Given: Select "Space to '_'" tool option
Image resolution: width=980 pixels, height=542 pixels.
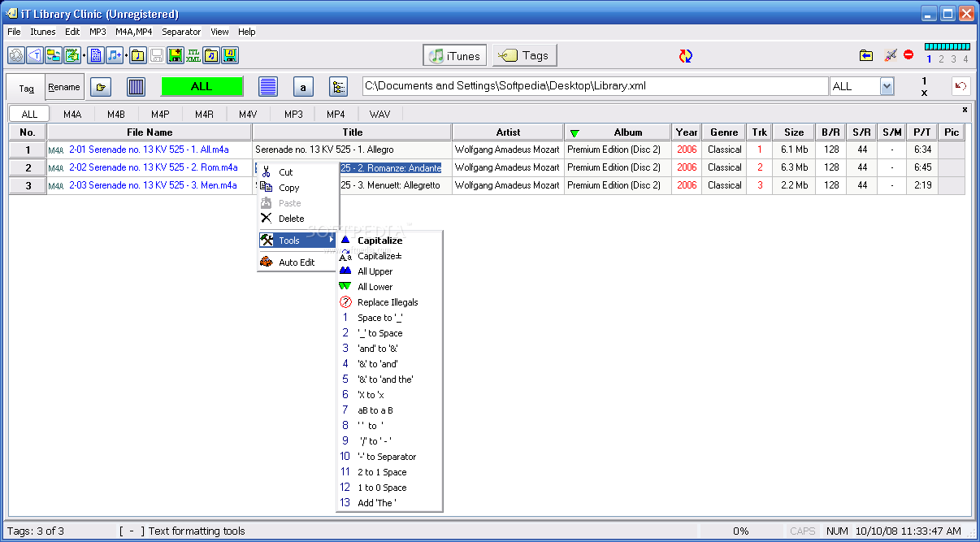Looking at the screenshot, I should click(x=389, y=318).
